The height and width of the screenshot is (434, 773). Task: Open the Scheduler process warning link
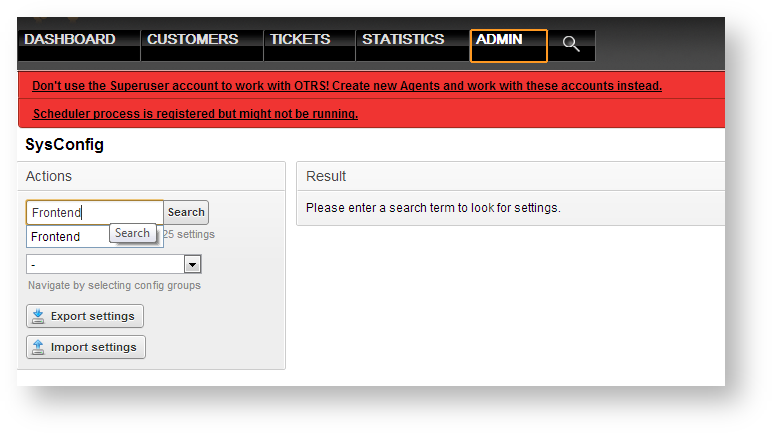pyautogui.click(x=195, y=114)
